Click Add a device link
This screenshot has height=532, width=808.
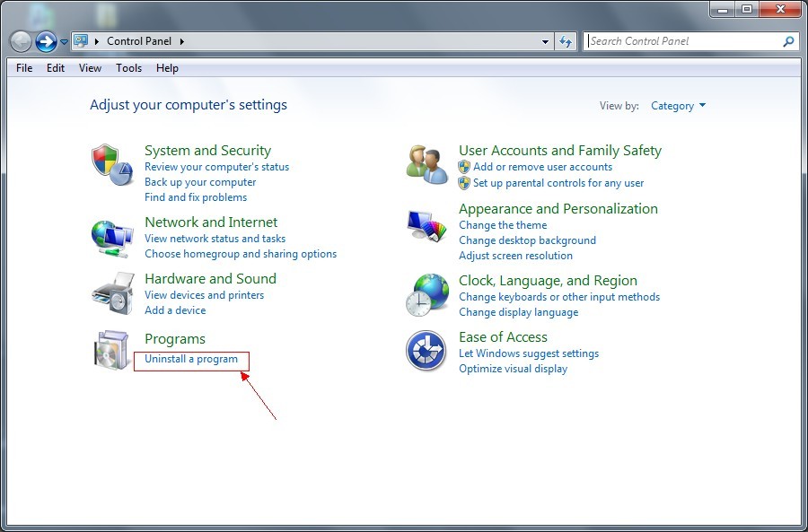[175, 310]
